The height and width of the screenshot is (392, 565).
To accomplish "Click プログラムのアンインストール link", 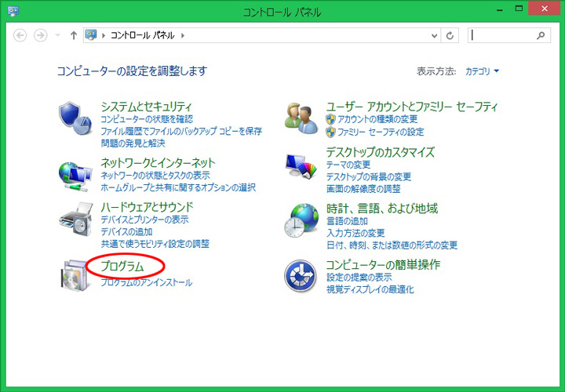I will click(x=146, y=282).
